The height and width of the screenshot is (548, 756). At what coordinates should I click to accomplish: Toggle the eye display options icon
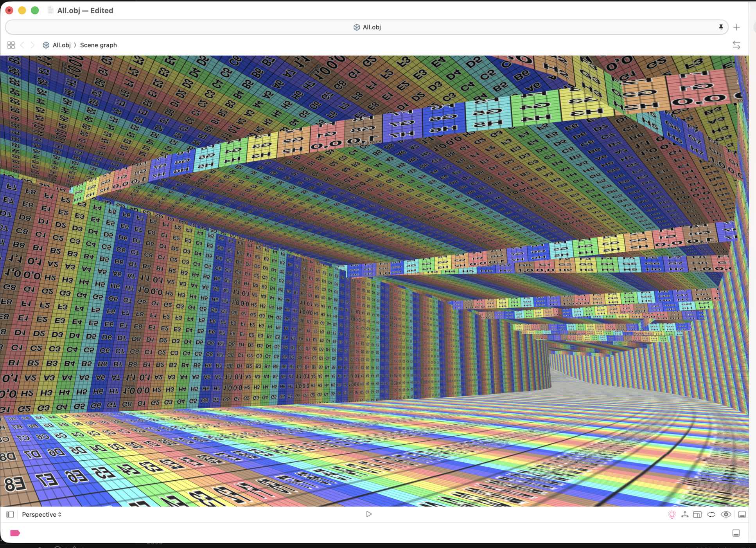pyautogui.click(x=725, y=514)
